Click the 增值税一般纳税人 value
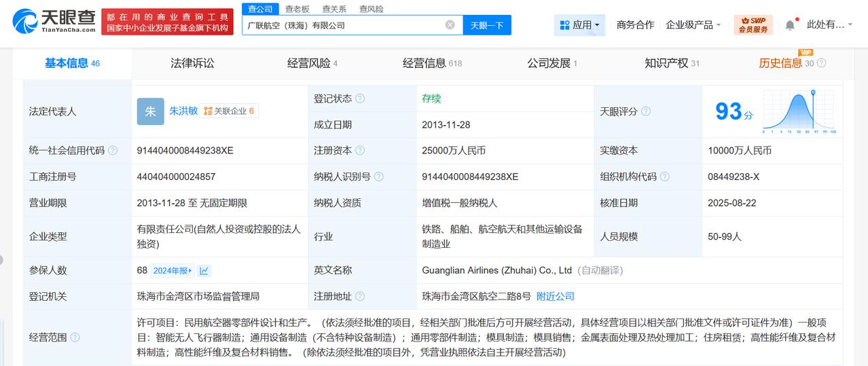This screenshot has height=366, width=868. (460, 203)
